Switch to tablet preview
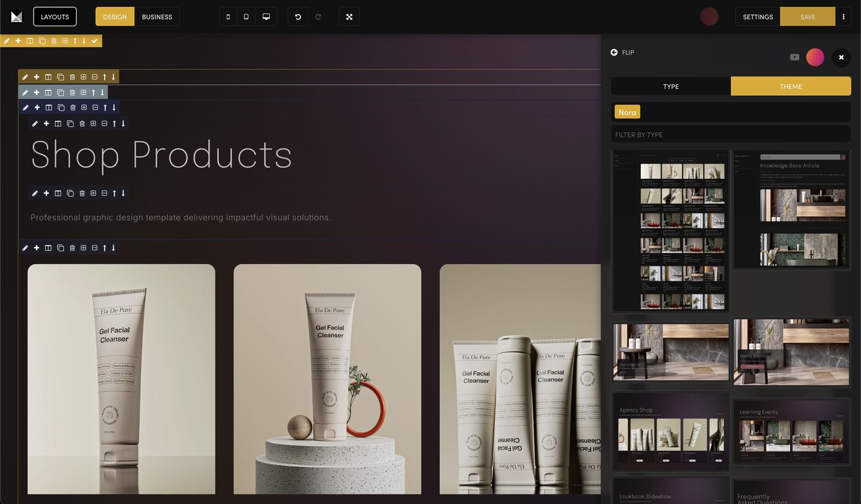 (246, 17)
